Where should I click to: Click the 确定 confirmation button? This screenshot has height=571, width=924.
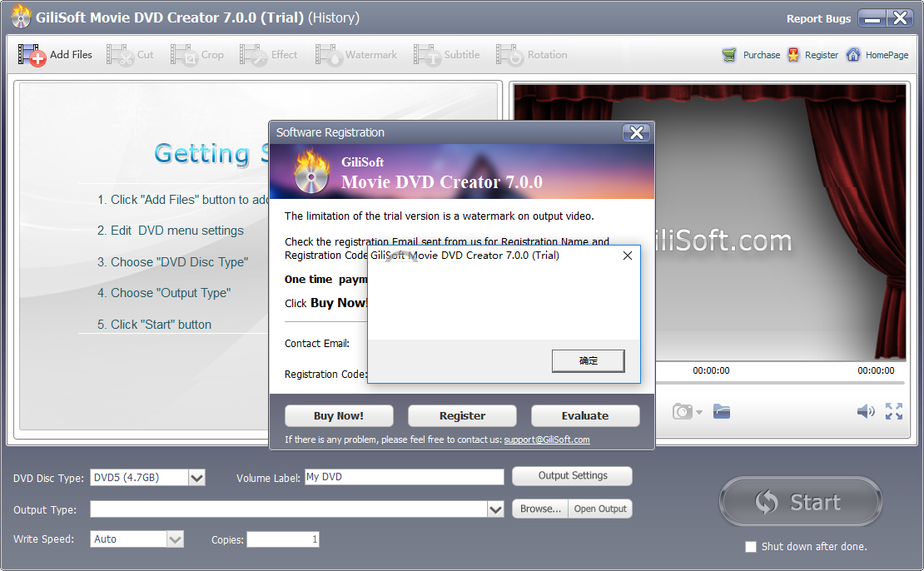coord(588,360)
